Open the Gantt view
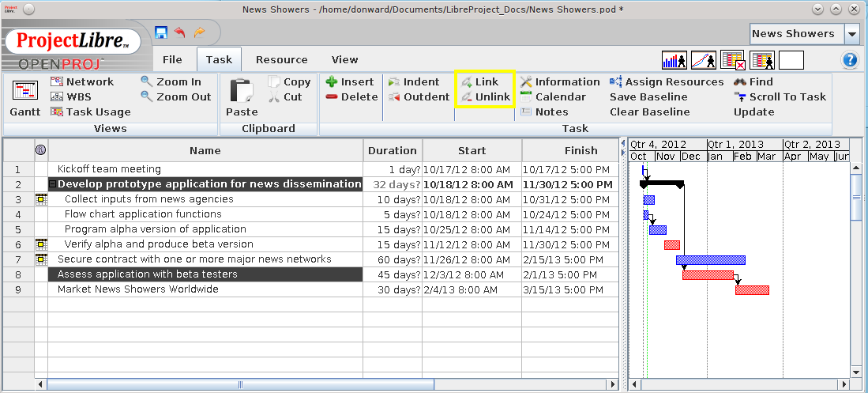868x393 pixels. click(25, 99)
